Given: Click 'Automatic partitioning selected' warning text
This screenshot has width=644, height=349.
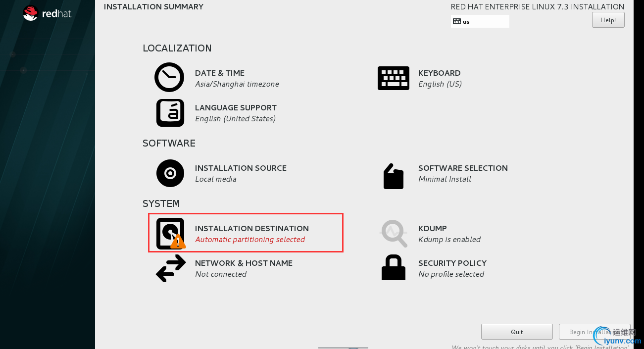Looking at the screenshot, I should pos(250,240).
